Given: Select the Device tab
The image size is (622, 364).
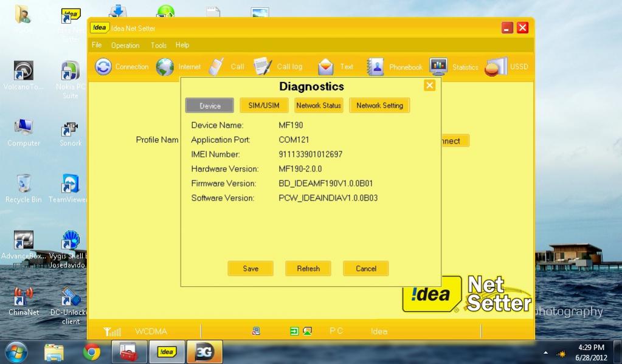Looking at the screenshot, I should pos(210,106).
